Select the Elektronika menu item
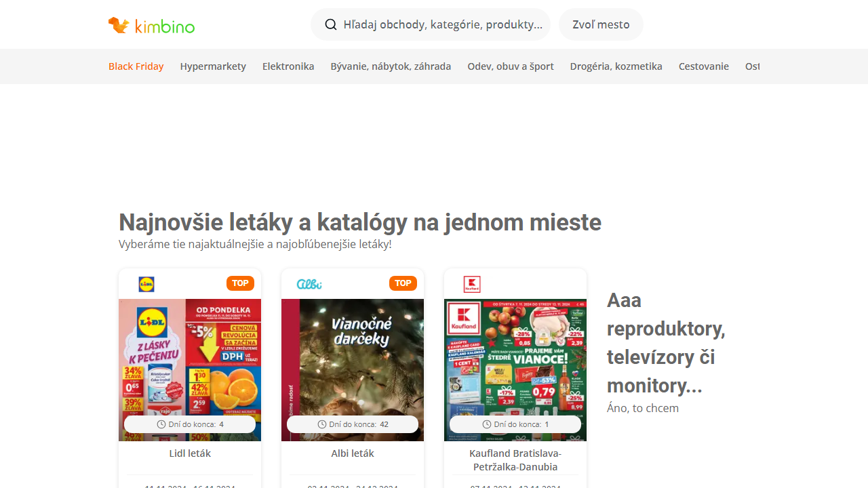The width and height of the screenshot is (868, 488). [x=288, y=66]
